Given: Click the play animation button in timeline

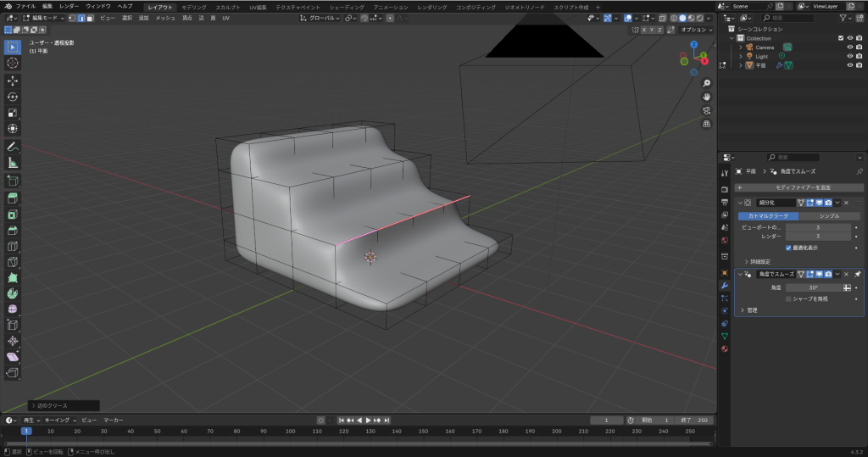Looking at the screenshot, I should click(368, 420).
